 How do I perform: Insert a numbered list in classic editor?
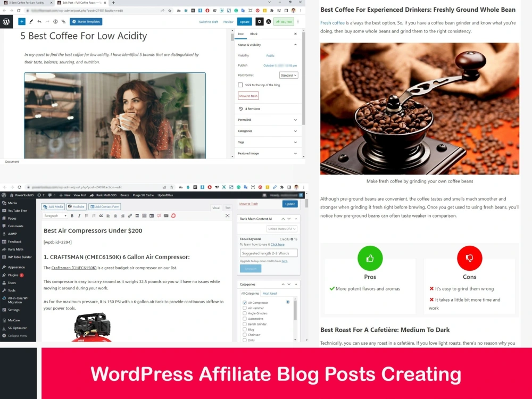pyautogui.click(x=94, y=216)
